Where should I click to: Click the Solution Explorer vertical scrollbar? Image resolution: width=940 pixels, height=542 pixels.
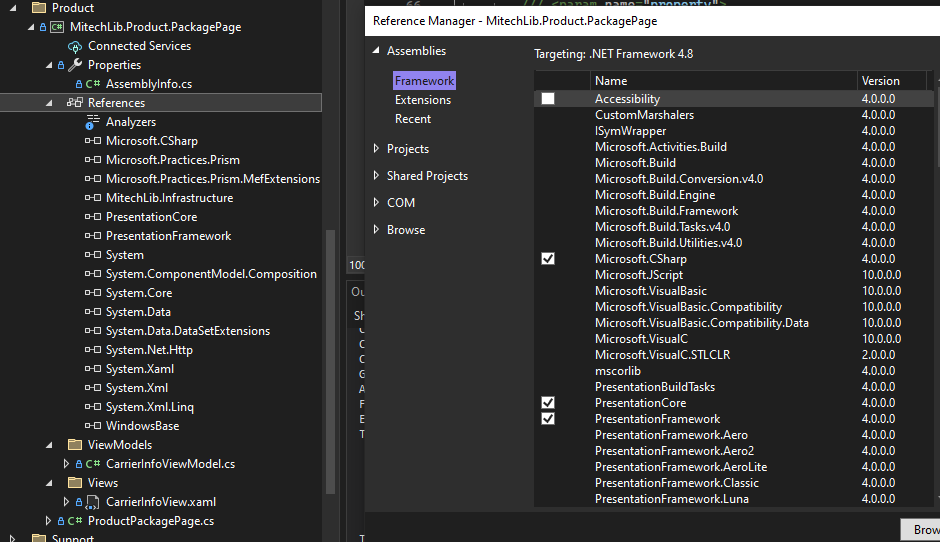(331, 300)
